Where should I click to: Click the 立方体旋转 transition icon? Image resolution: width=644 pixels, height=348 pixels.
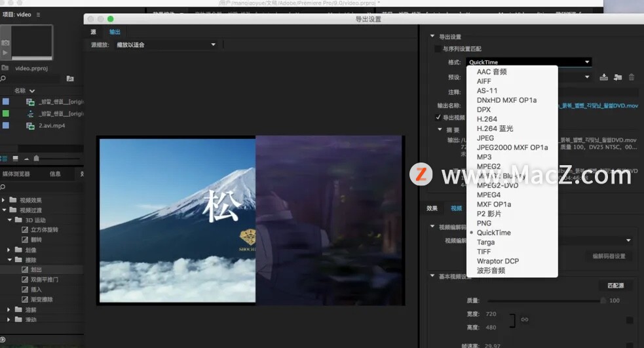pos(25,229)
